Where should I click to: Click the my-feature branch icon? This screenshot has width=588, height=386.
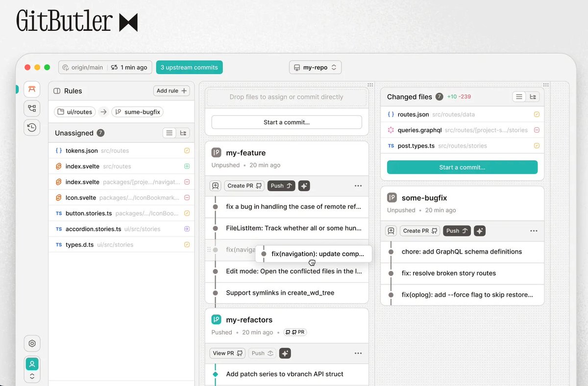(216, 153)
